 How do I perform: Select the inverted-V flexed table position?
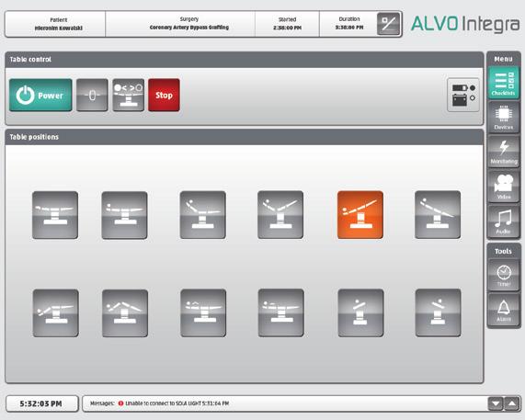coord(125,312)
